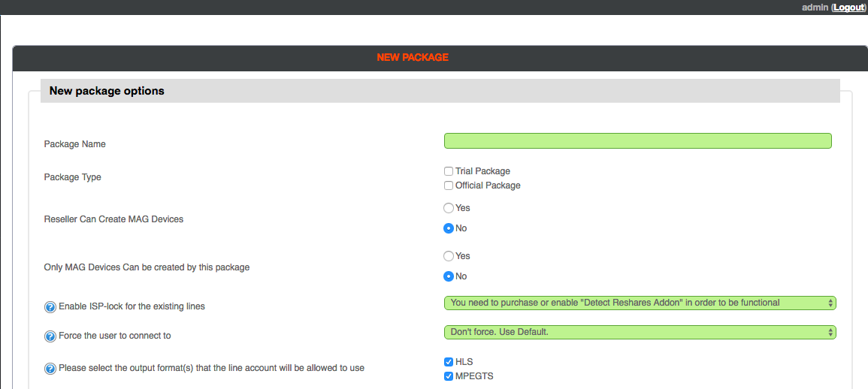Click the New package options section heading
Viewport: 868px width, 389px height.
(107, 91)
